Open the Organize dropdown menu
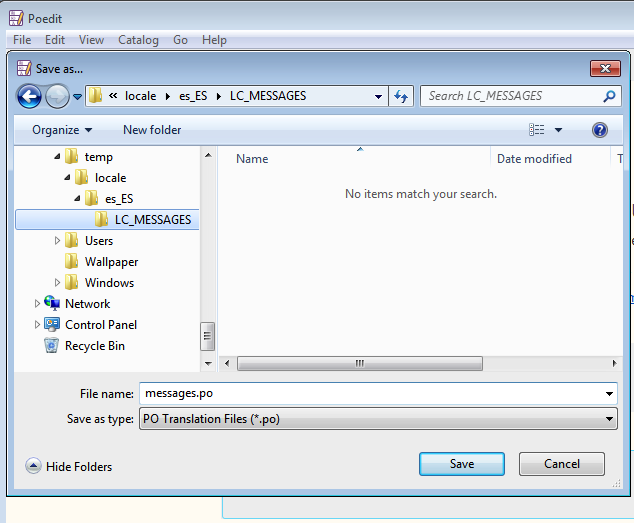 [x=62, y=130]
